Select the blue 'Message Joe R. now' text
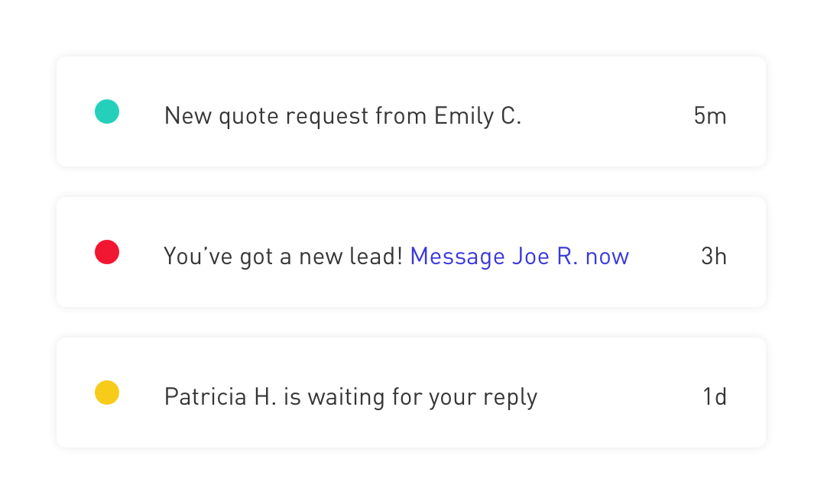Viewport: 824px width, 504px height. click(x=519, y=256)
